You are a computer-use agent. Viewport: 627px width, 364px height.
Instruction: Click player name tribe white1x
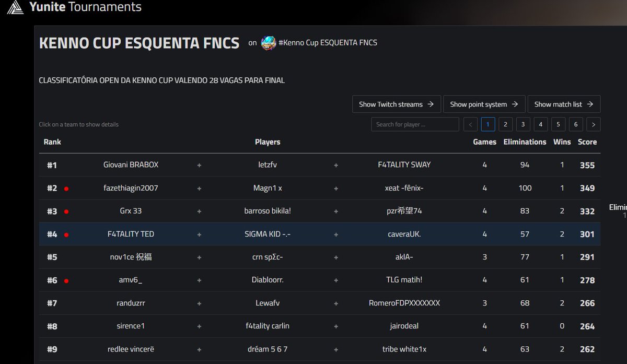tap(404, 349)
